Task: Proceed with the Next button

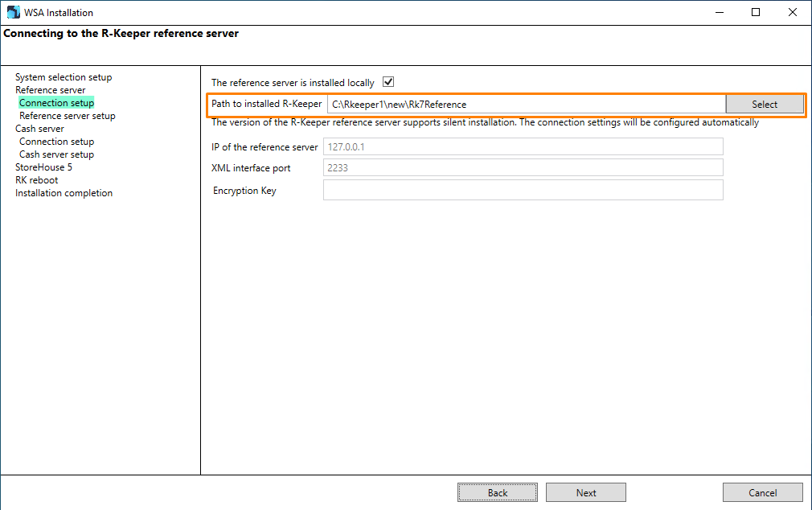Action: pyautogui.click(x=586, y=492)
